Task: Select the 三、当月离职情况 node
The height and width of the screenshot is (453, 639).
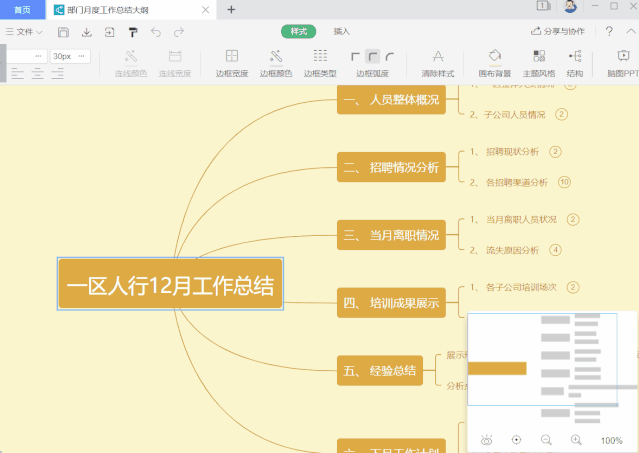Action: click(391, 236)
